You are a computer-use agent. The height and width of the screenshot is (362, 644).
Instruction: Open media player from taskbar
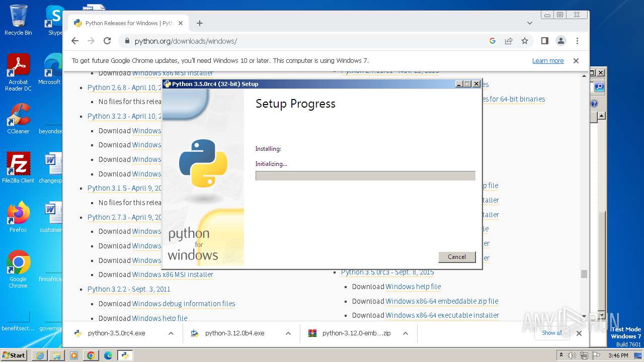tap(74, 355)
